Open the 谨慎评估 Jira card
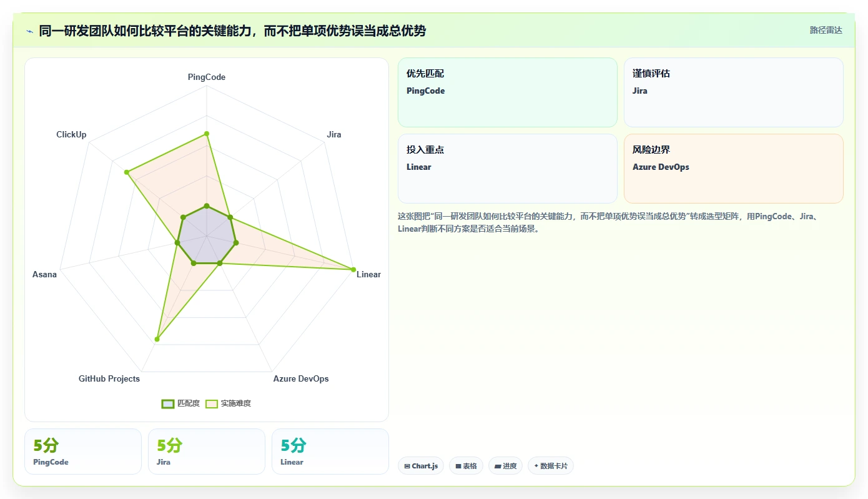The height and width of the screenshot is (499, 868). 734,92
